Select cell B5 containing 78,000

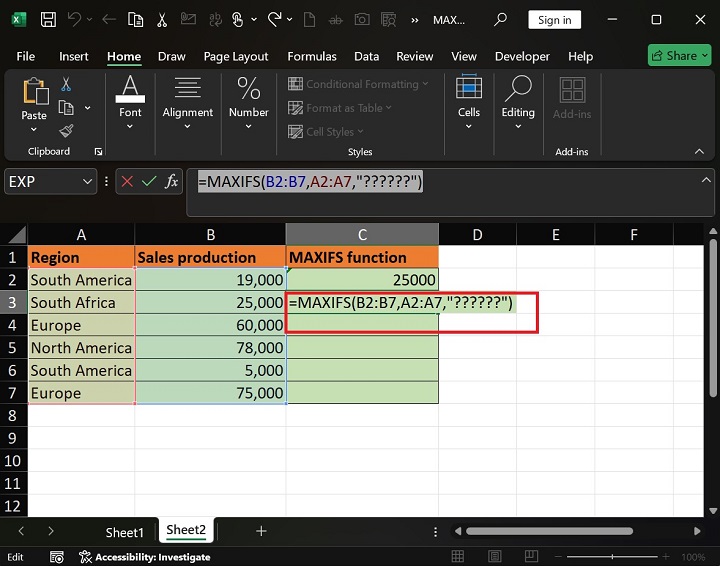(210, 348)
